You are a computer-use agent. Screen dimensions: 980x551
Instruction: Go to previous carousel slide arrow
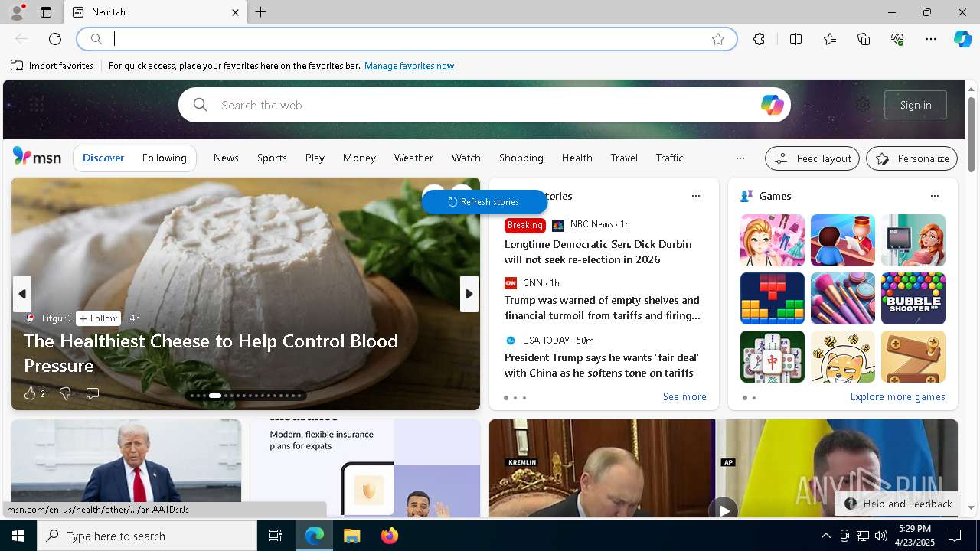coord(21,294)
